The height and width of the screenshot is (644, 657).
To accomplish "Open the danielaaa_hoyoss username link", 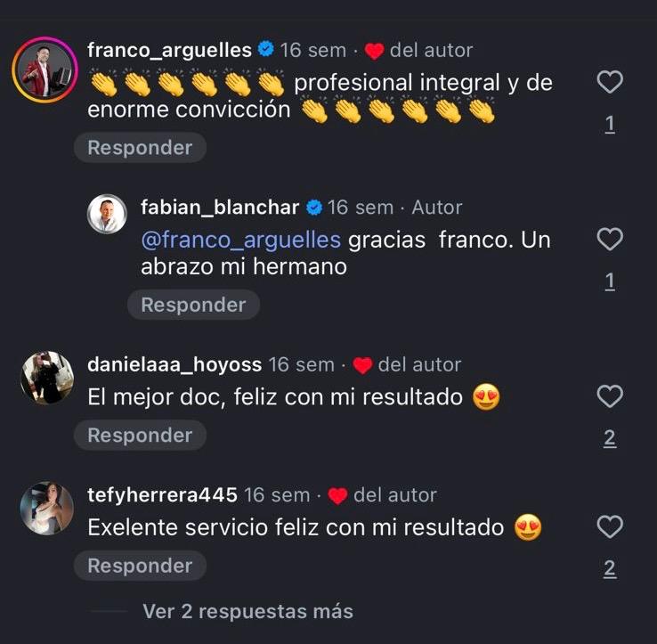I will click(x=174, y=365).
